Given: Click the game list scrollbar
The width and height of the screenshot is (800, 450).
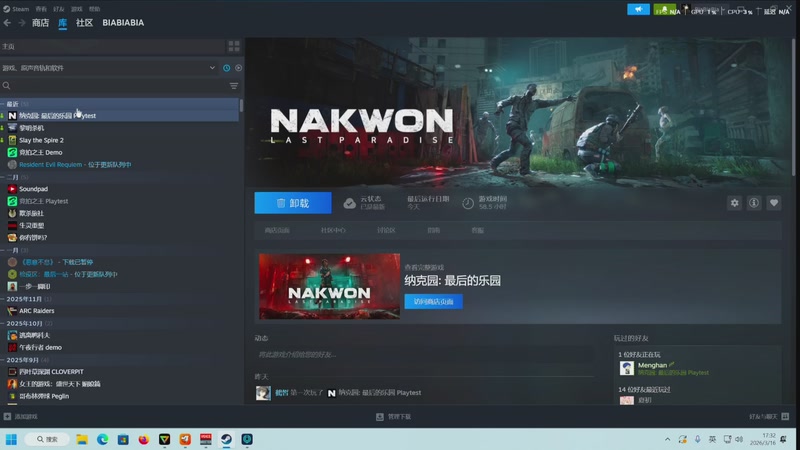Looking at the screenshot, I should coord(241,105).
